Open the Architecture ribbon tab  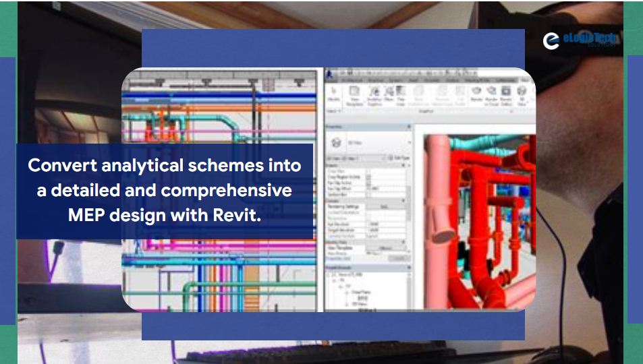pyautogui.click(x=352, y=80)
